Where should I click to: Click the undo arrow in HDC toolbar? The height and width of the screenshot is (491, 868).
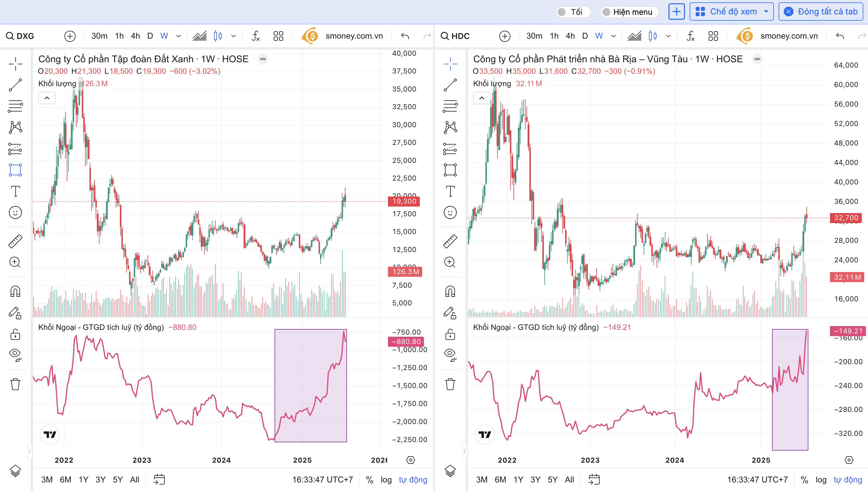click(x=840, y=36)
